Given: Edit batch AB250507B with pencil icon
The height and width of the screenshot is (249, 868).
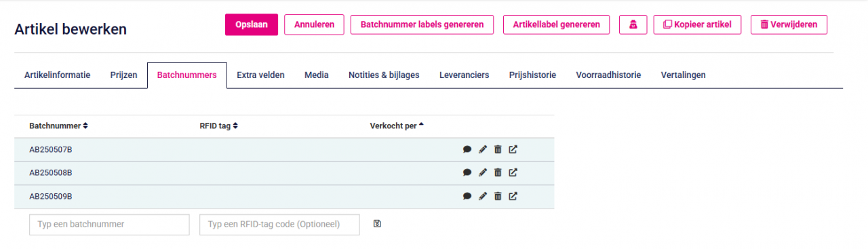Looking at the screenshot, I should [x=483, y=150].
